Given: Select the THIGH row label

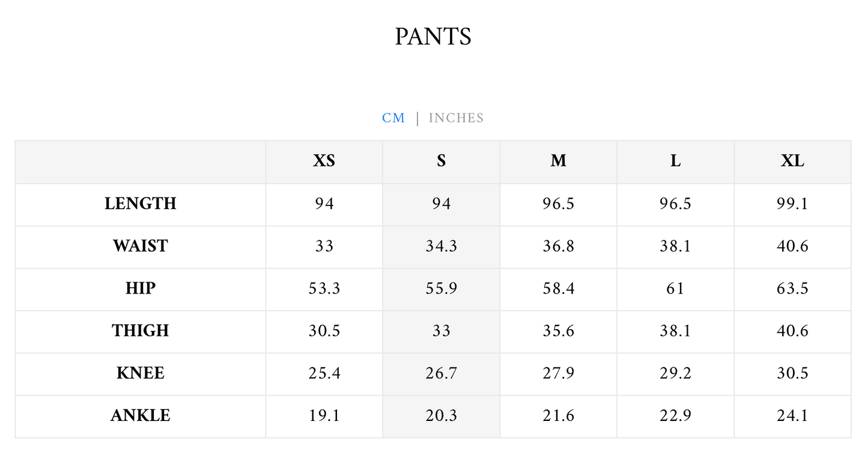Looking at the screenshot, I should click(141, 331).
